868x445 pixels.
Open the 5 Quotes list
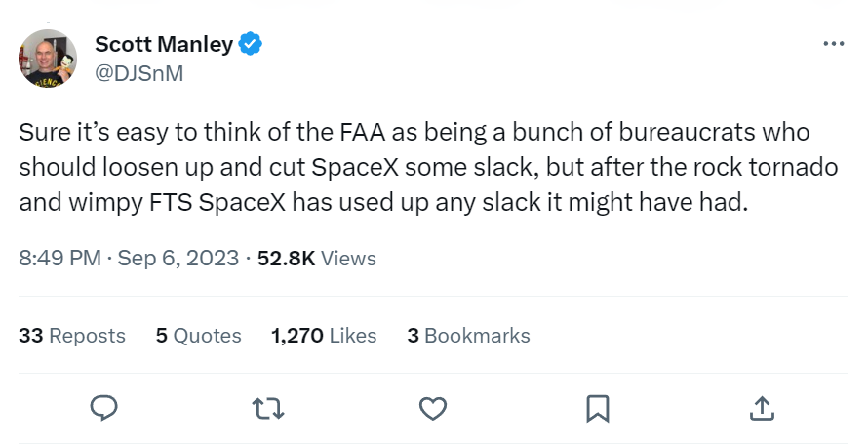(198, 335)
